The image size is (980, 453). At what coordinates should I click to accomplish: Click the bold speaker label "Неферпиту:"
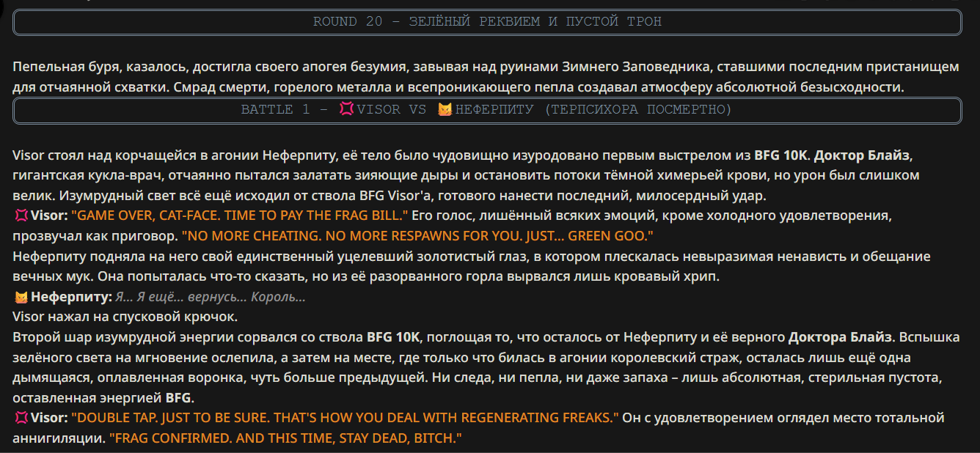(x=71, y=298)
